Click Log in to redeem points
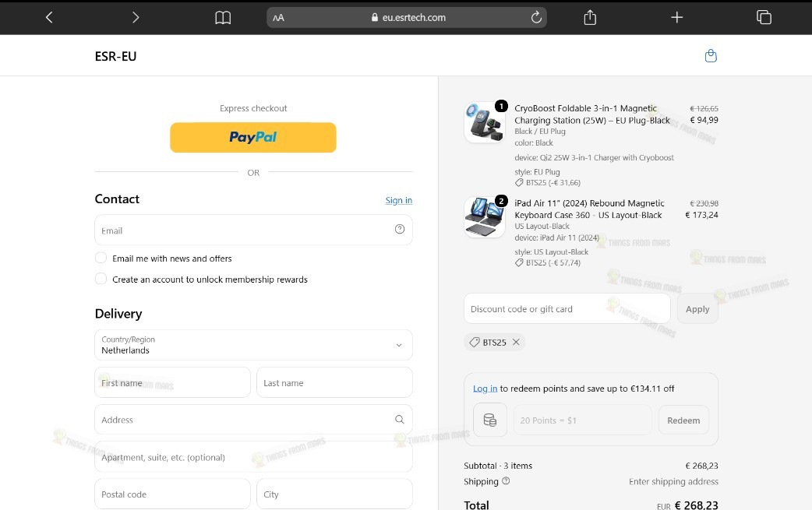The width and height of the screenshot is (812, 510). click(x=485, y=389)
